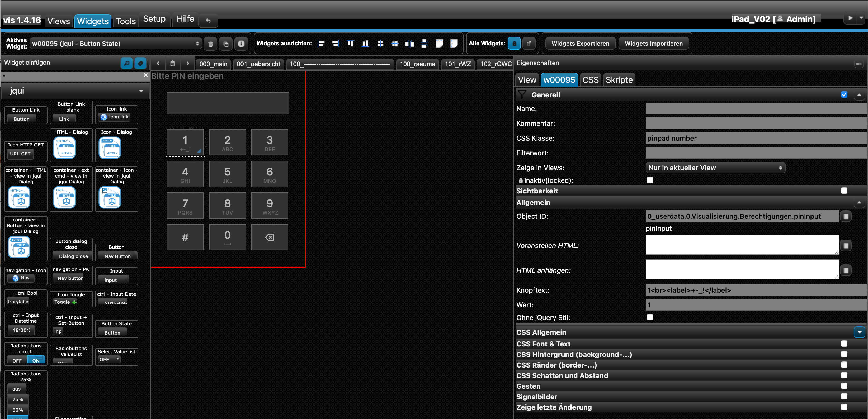Check the Sichtbarkeit section checkbox

pyautogui.click(x=844, y=191)
